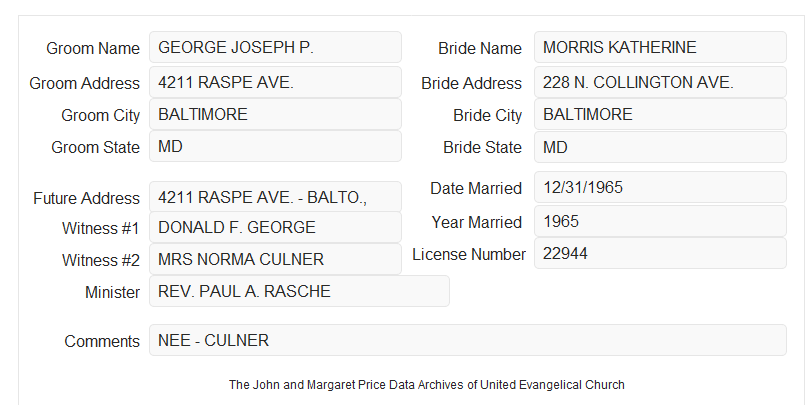
Task: Click the Minister name field
Action: pyautogui.click(x=299, y=291)
